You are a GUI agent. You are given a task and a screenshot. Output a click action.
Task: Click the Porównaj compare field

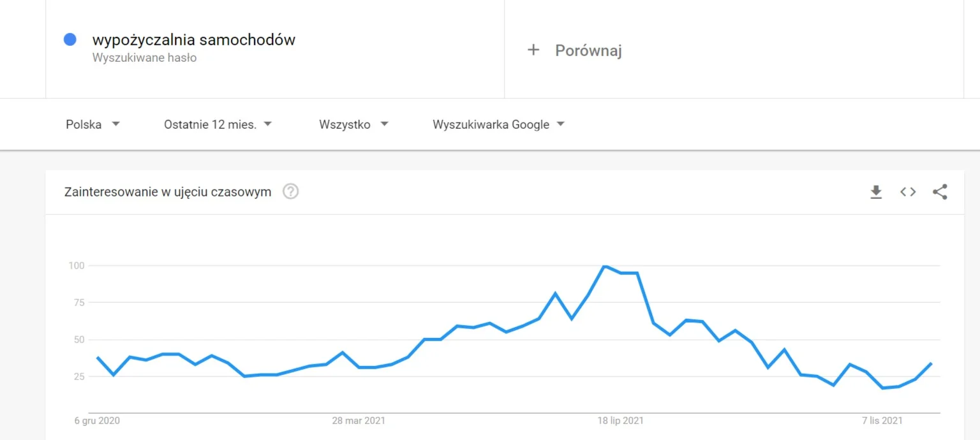(734, 50)
